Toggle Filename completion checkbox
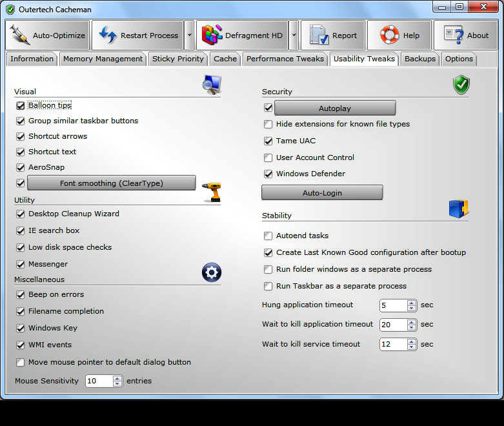Image resolution: width=504 pixels, height=426 pixels. click(20, 311)
